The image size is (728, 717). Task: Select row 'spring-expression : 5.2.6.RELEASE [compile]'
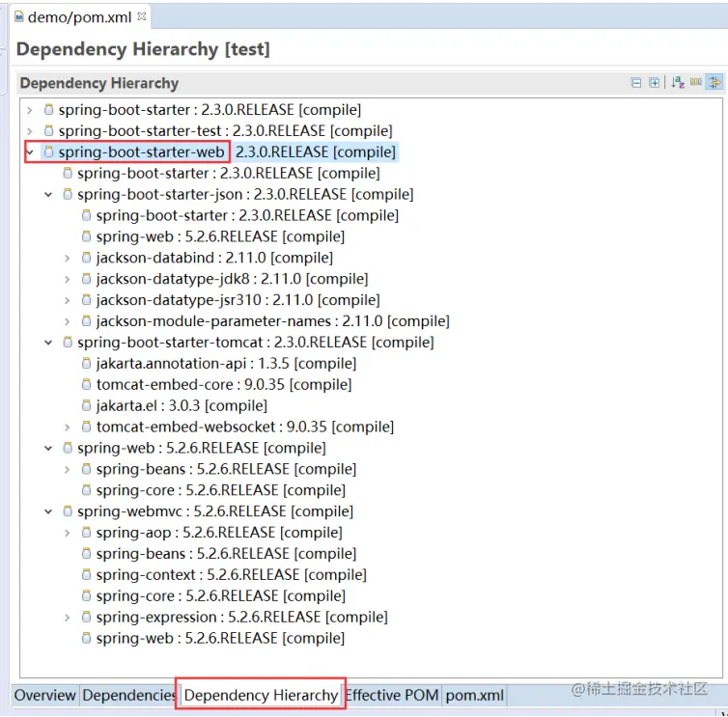tap(242, 617)
